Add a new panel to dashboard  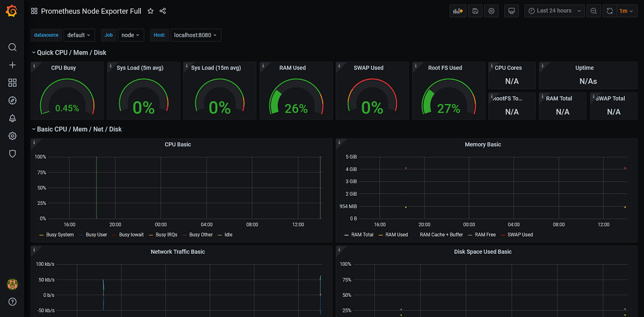[x=458, y=11]
